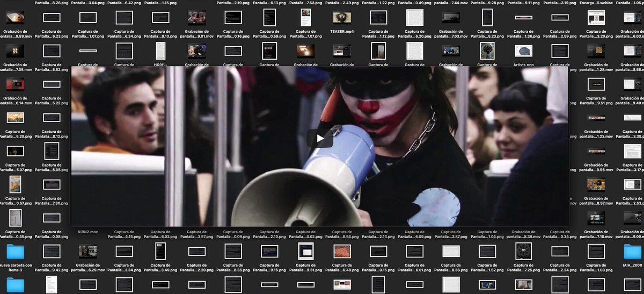Select the Captura de Pantalla 9.31.png thumbnail
Screen dimensions: 644x294
tap(305, 251)
